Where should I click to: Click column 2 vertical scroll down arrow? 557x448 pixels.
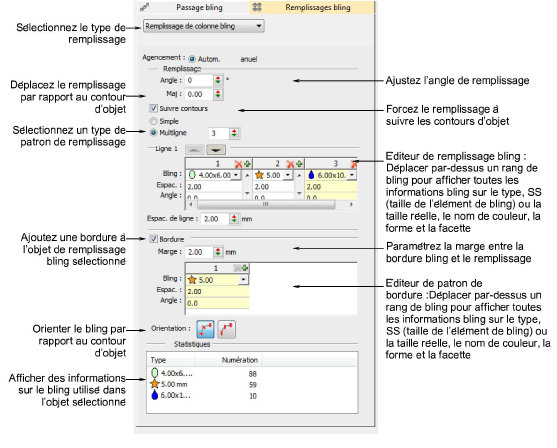coord(299,193)
